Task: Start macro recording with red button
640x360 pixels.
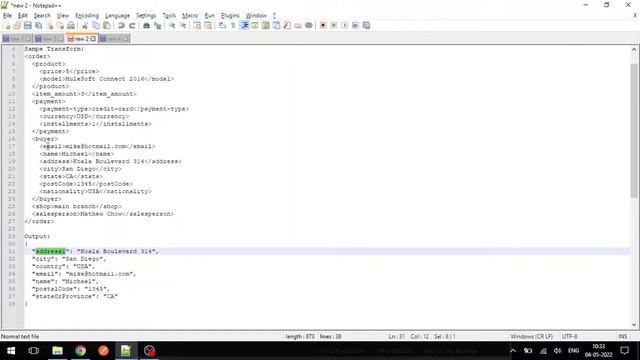Action: click(x=323, y=25)
